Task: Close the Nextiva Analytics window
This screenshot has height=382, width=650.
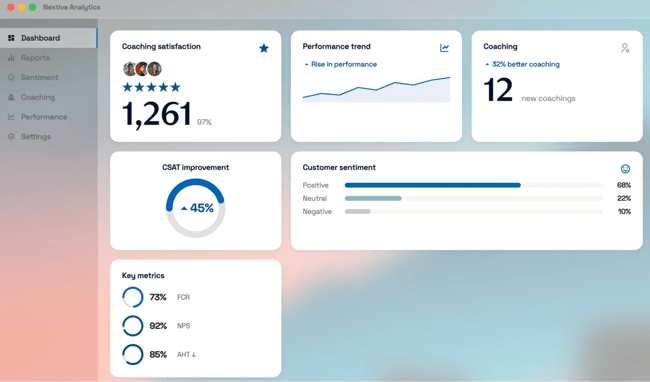Action: tap(11, 7)
